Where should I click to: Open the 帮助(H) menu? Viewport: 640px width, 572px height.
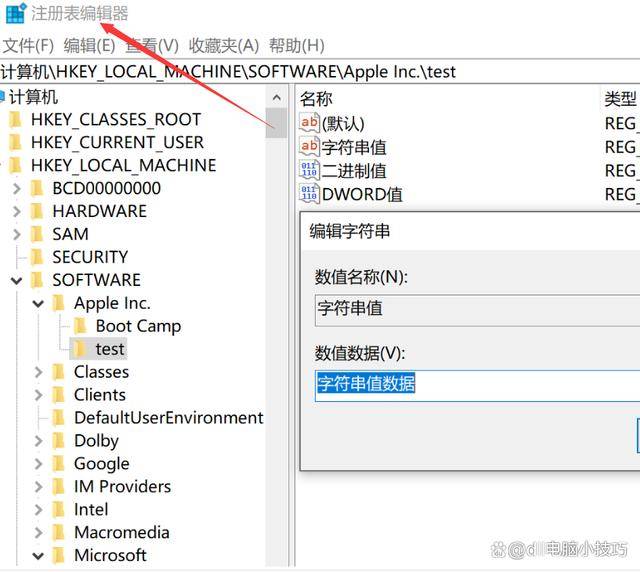tap(297, 45)
